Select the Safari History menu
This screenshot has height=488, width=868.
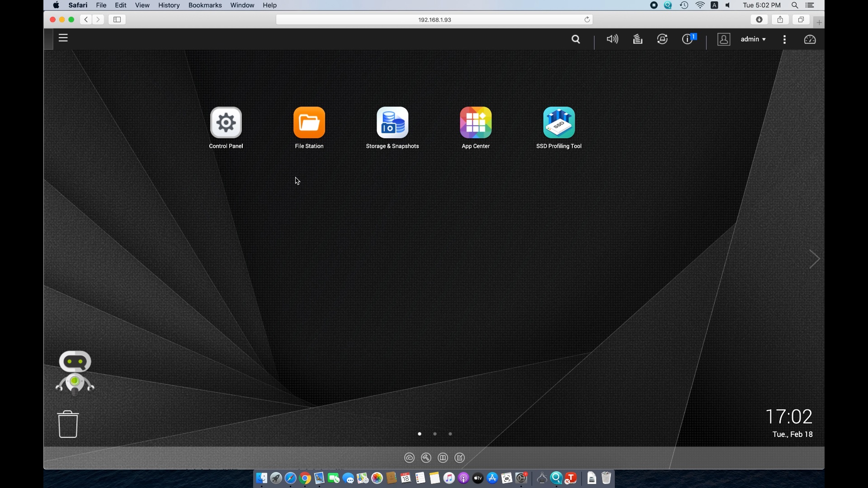coord(169,5)
